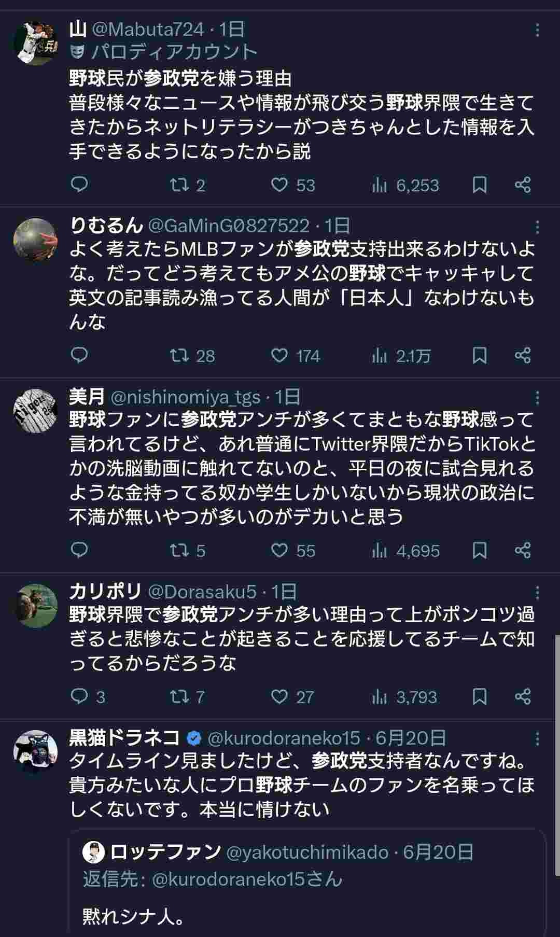Viewport: 560px width, 937px height.
Task: Bookmark りむるん's MLB fan tweet
Action: [x=480, y=355]
